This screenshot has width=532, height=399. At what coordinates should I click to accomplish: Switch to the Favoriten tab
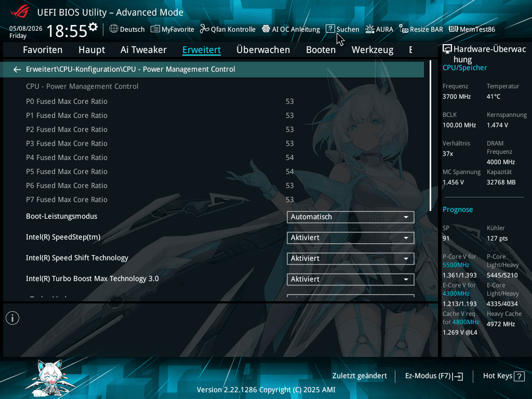click(43, 50)
